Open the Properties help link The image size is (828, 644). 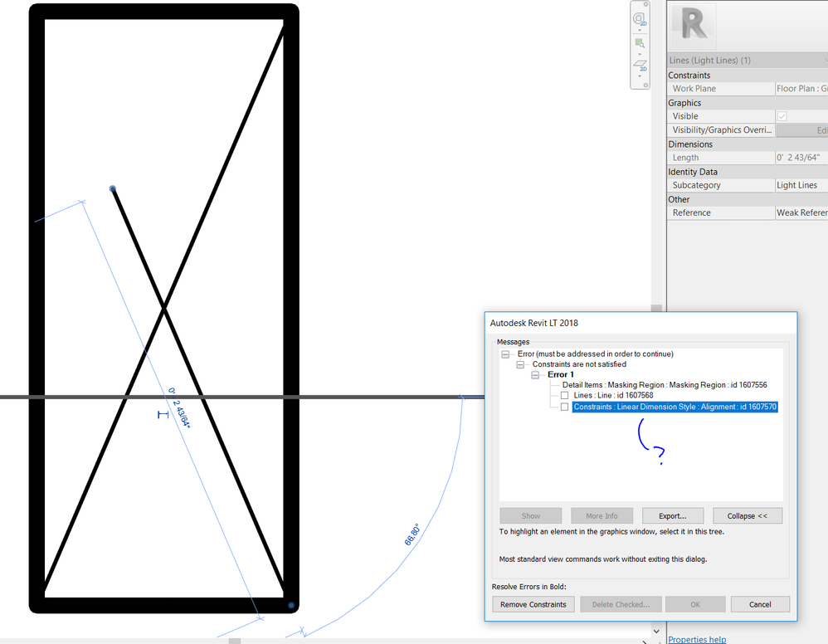[x=697, y=639]
